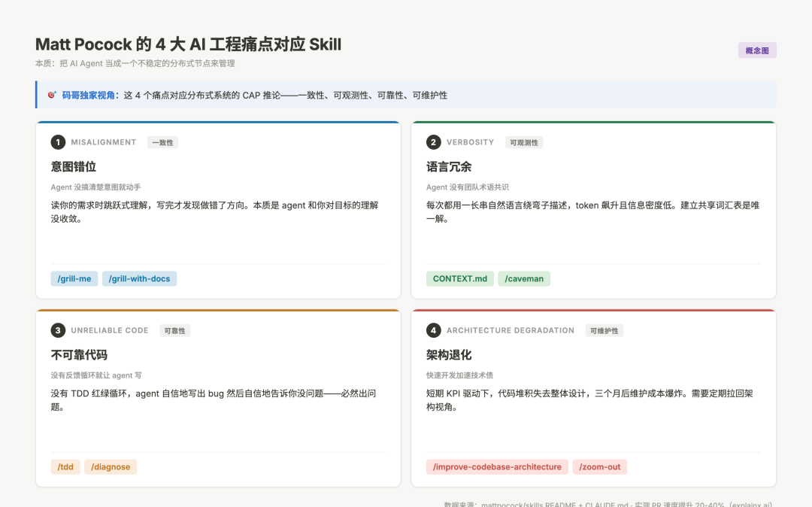812x507 pixels.
Task: Click 'Agent 没有团队术语共识' subtitle
Action: tap(468, 187)
